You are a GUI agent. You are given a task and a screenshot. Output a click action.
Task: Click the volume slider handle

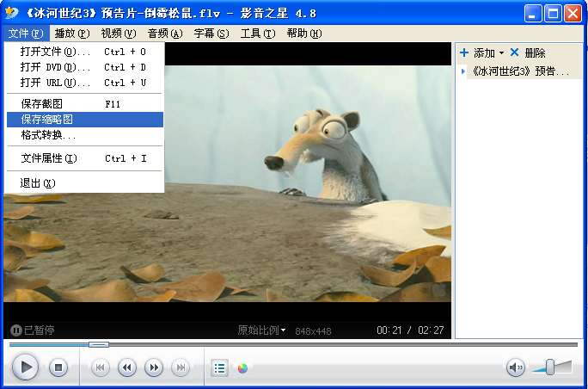pos(550,367)
